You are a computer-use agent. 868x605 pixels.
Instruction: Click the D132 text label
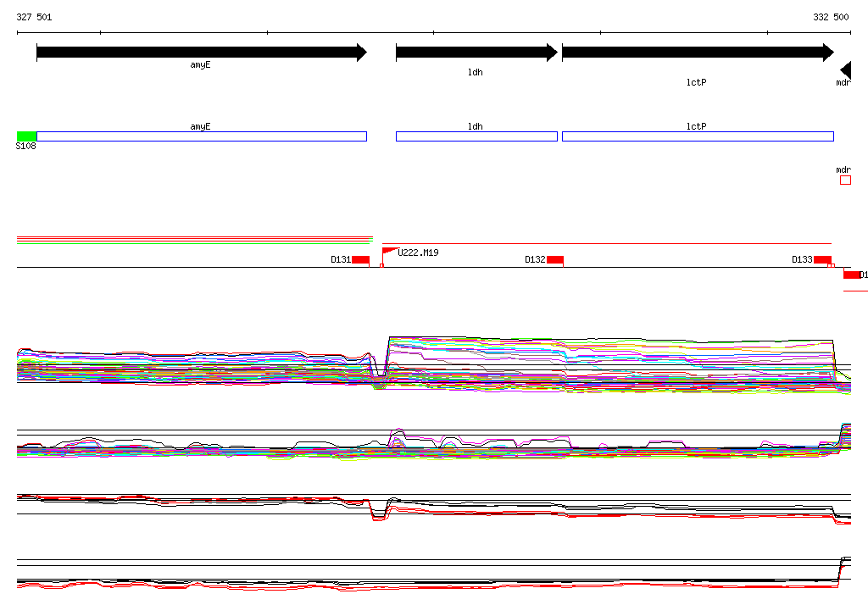pyautogui.click(x=536, y=259)
